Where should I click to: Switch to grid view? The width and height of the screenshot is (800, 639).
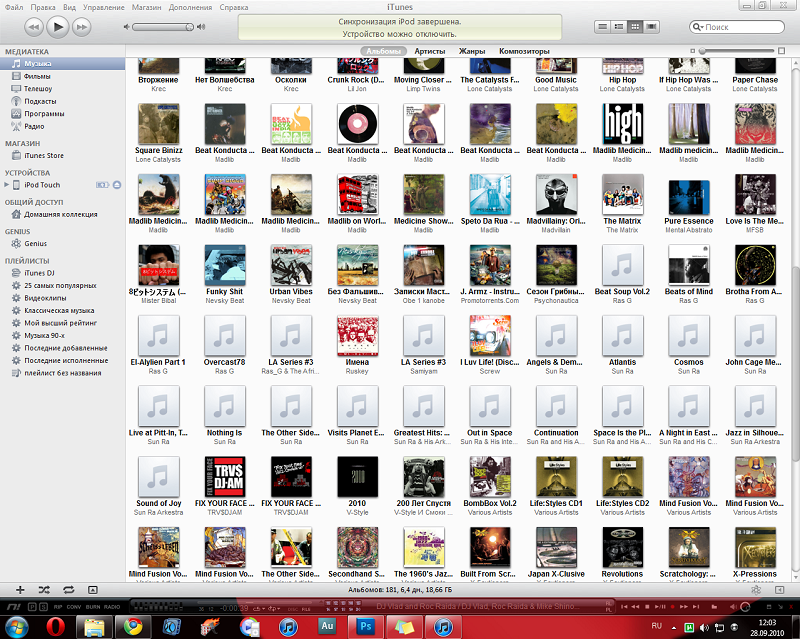[x=635, y=27]
